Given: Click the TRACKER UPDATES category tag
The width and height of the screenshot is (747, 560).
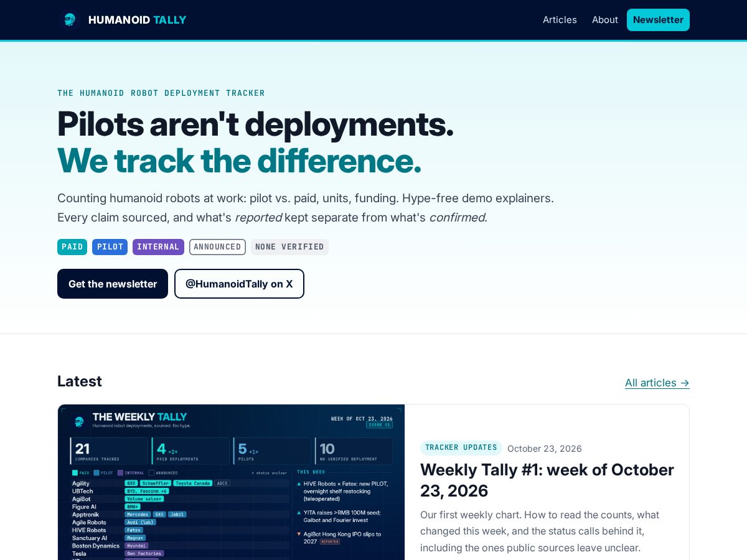Looking at the screenshot, I should click(461, 448).
